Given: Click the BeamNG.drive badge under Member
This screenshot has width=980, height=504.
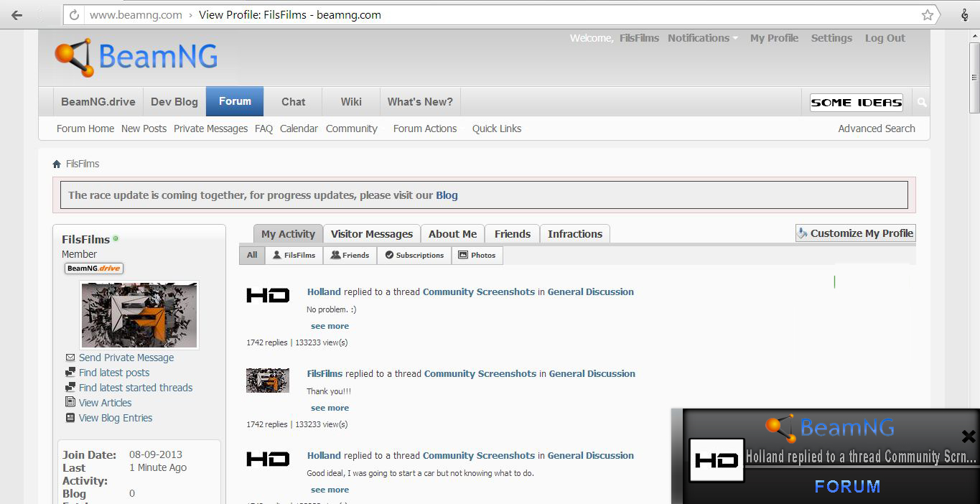Looking at the screenshot, I should click(x=94, y=269).
